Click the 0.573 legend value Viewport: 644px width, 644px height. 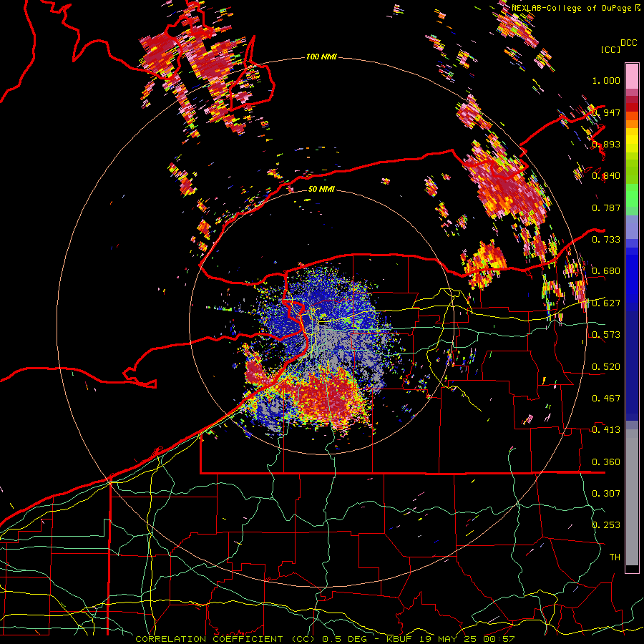click(x=606, y=334)
